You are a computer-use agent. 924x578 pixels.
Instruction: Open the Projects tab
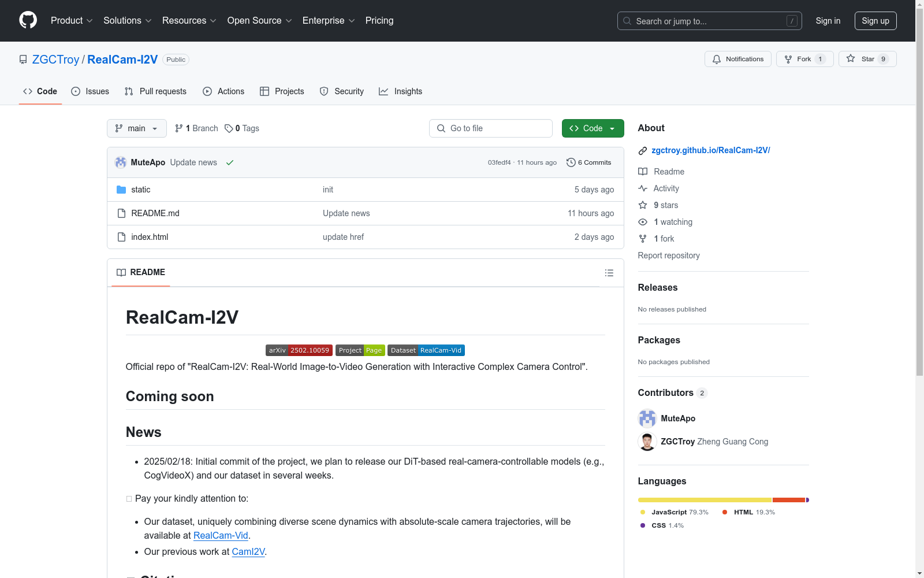tap(282, 91)
